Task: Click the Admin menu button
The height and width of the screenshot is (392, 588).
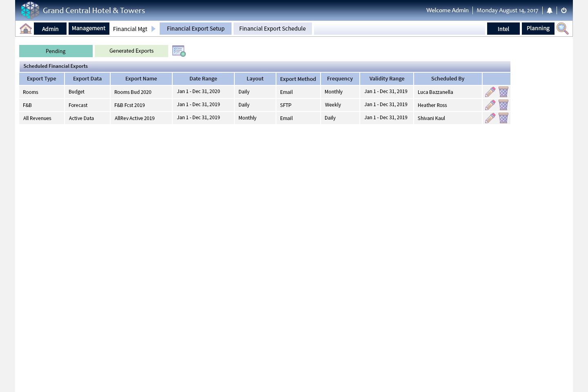Action: [x=50, y=29]
